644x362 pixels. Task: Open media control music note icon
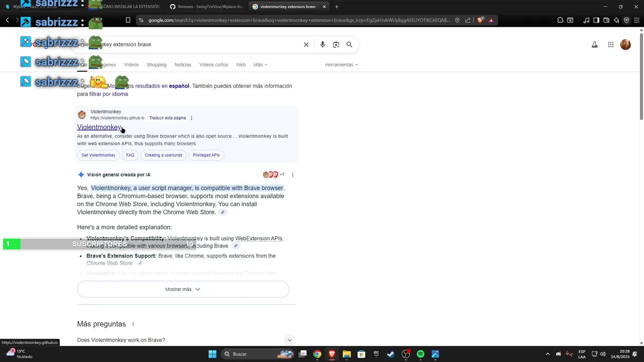tap(586, 20)
